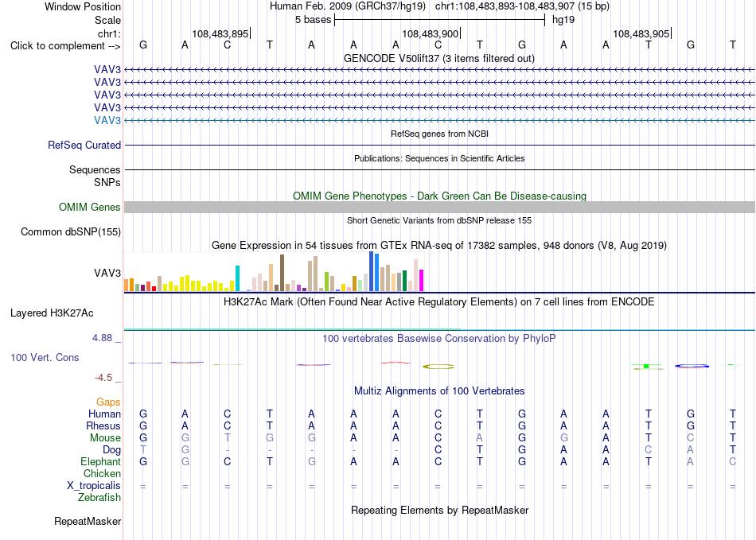Click the 4.88 upper conservation scale value

coord(102,338)
